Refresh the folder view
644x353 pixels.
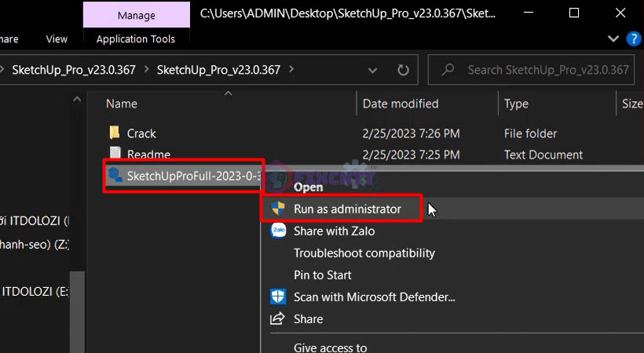(x=403, y=70)
